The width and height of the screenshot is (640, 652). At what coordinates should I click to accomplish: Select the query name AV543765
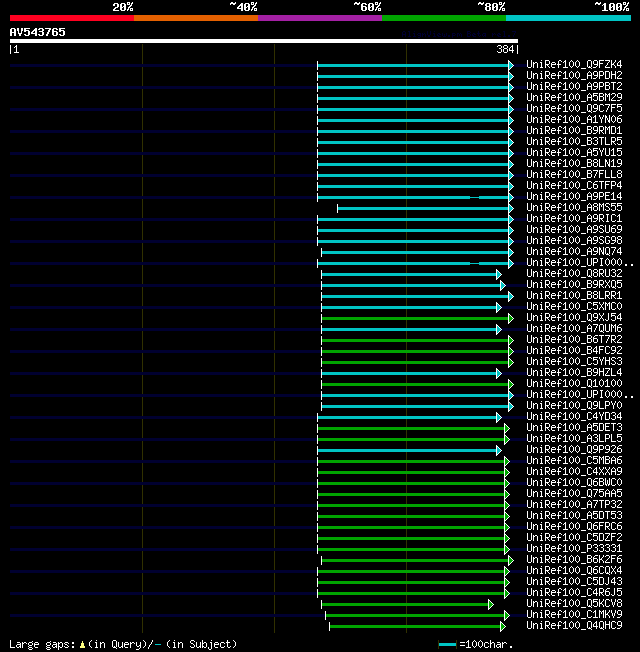click(x=37, y=32)
